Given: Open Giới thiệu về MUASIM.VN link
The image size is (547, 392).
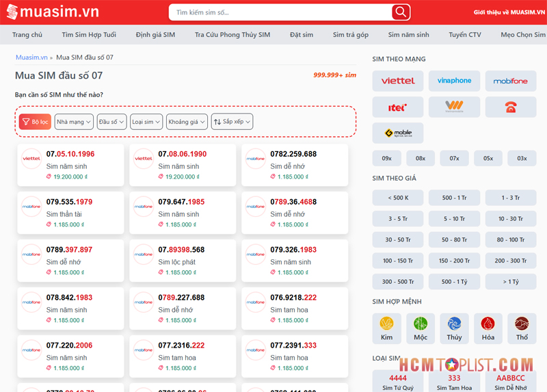Looking at the screenshot, I should (x=509, y=12).
